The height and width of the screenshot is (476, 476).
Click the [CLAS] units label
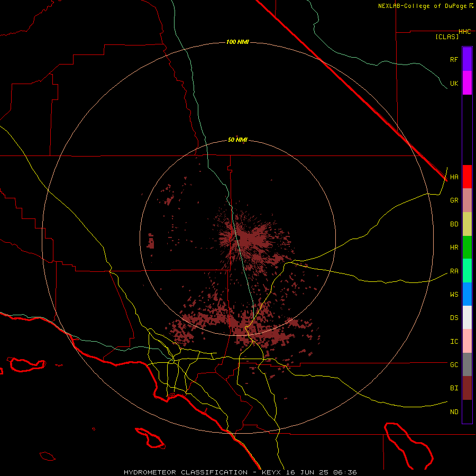pos(447,37)
